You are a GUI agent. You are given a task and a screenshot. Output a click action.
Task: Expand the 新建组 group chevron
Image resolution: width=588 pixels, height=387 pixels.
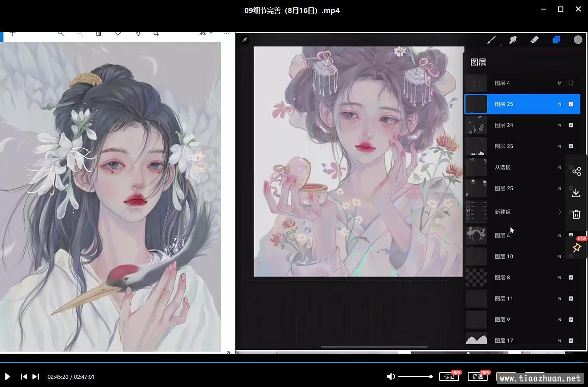point(559,212)
